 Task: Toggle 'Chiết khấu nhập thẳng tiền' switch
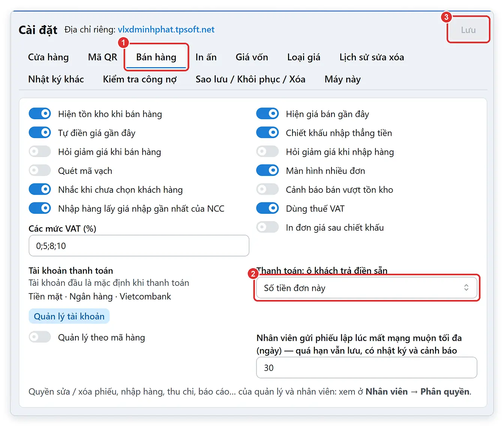click(x=267, y=132)
